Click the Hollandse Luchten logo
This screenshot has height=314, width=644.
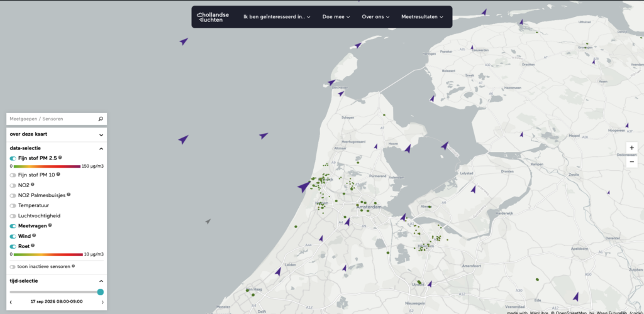click(213, 17)
